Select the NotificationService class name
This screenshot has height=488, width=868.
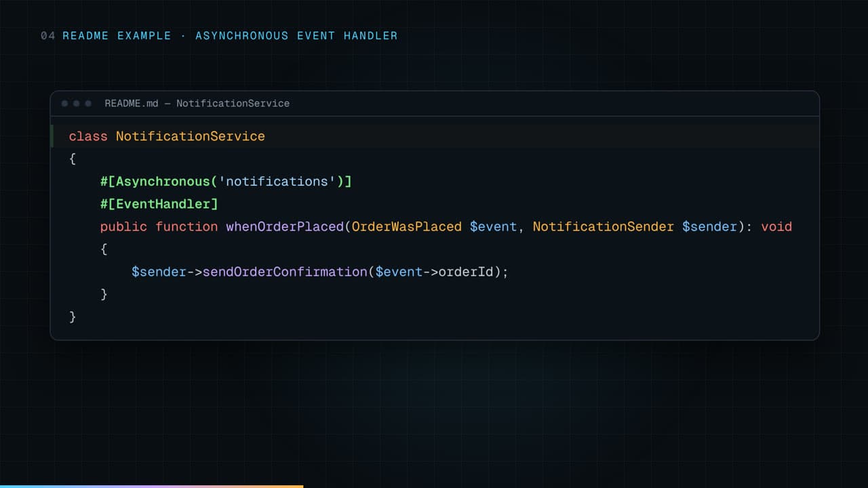coord(191,136)
